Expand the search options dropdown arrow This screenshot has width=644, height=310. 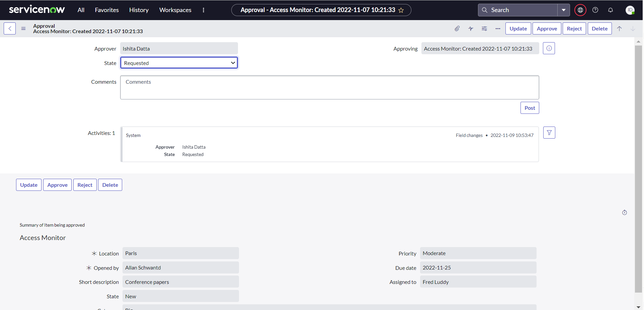click(x=564, y=10)
